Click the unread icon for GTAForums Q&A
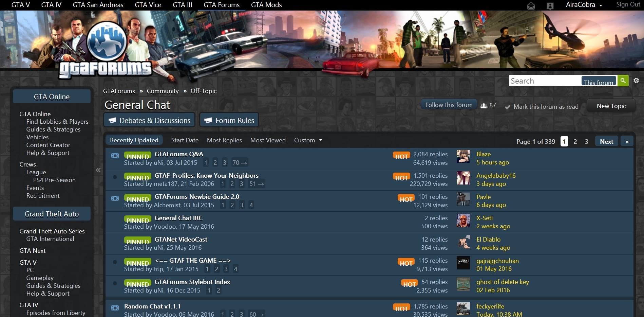Viewport: 644px width, 317px height. [115, 156]
